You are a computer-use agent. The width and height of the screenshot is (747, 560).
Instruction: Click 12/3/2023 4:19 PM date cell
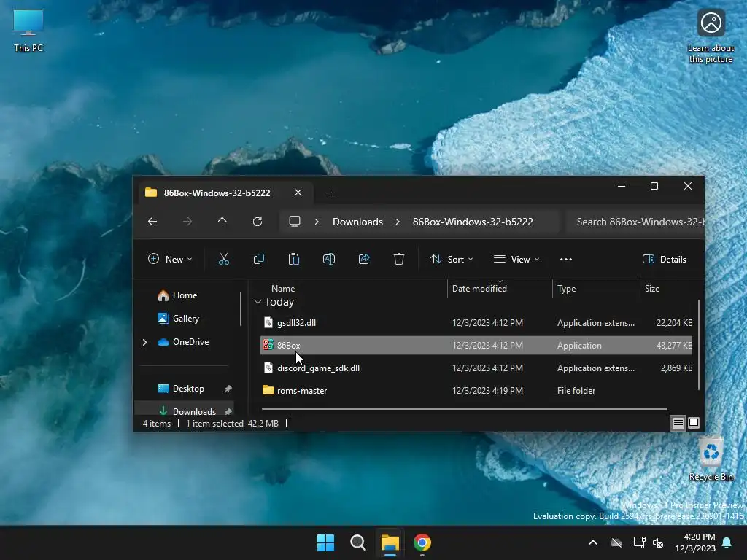487,391
